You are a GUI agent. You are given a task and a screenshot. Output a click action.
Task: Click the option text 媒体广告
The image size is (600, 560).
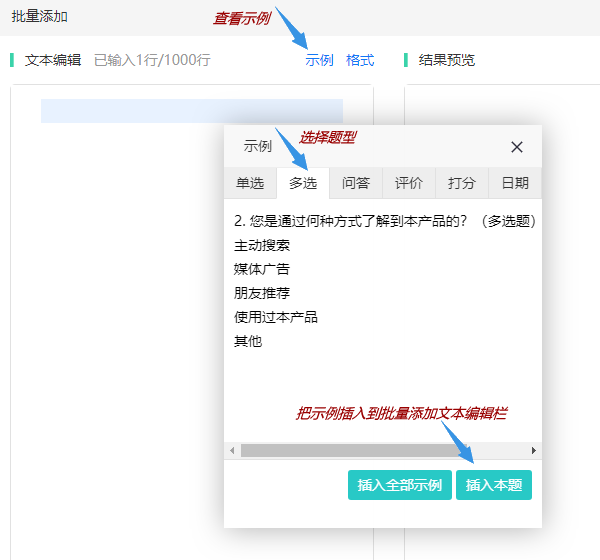(262, 269)
